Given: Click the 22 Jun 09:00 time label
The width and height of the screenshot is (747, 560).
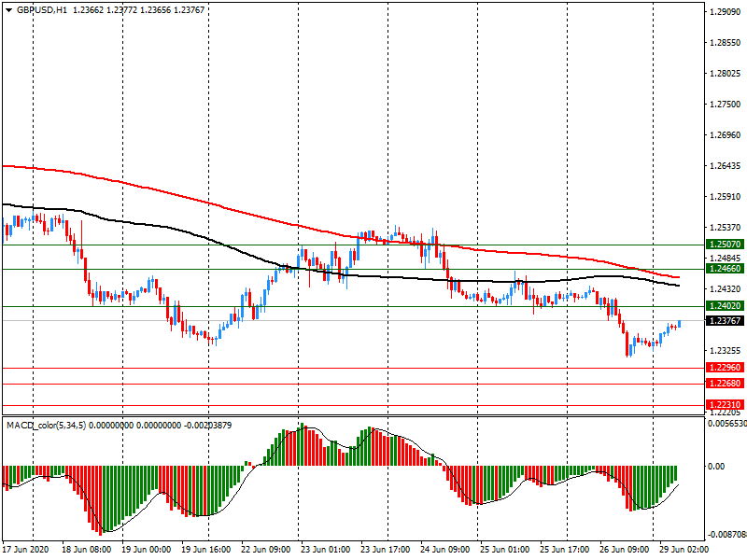Looking at the screenshot, I should point(266,550).
